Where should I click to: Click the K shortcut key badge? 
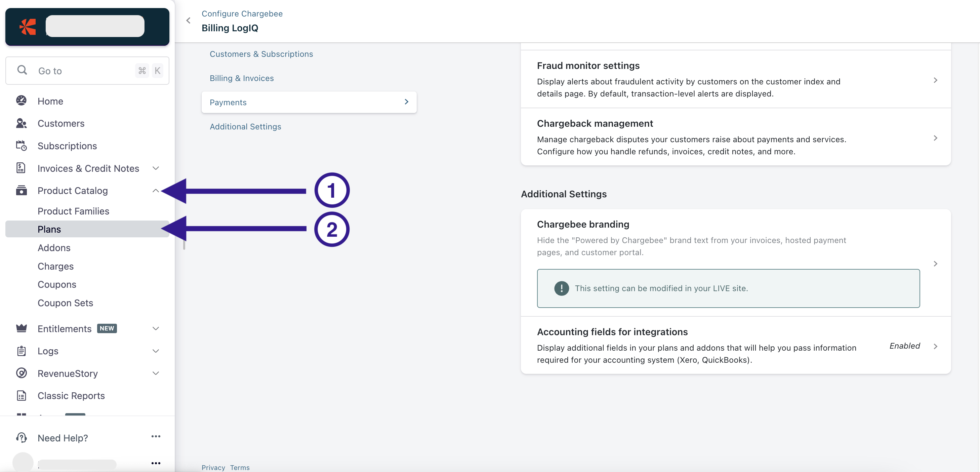157,70
